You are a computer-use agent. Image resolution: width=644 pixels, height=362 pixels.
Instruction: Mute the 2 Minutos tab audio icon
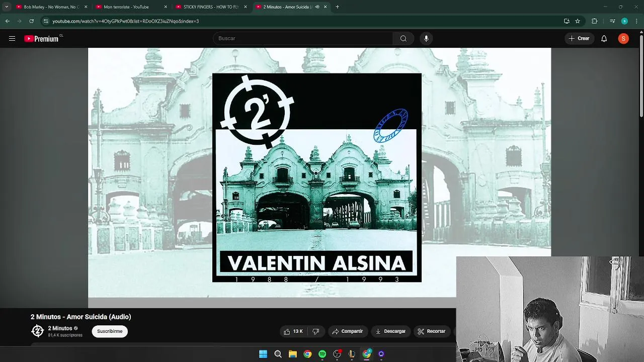coord(317,7)
